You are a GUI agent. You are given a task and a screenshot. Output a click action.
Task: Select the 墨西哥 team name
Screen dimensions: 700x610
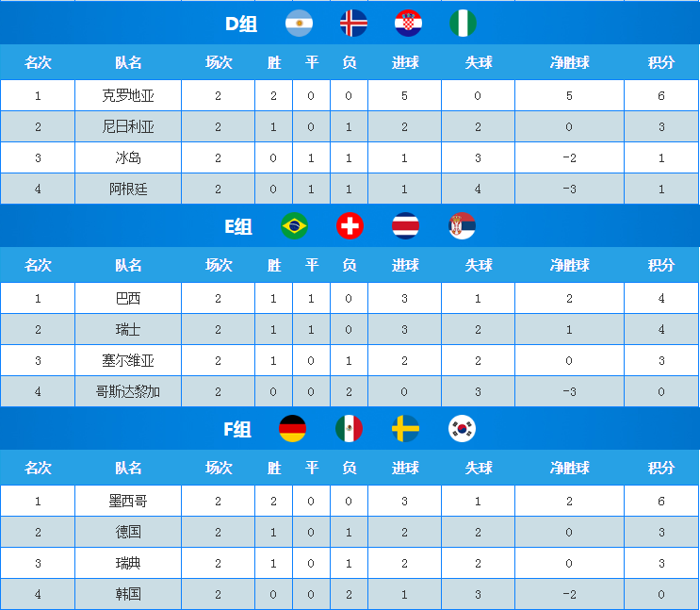click(128, 501)
